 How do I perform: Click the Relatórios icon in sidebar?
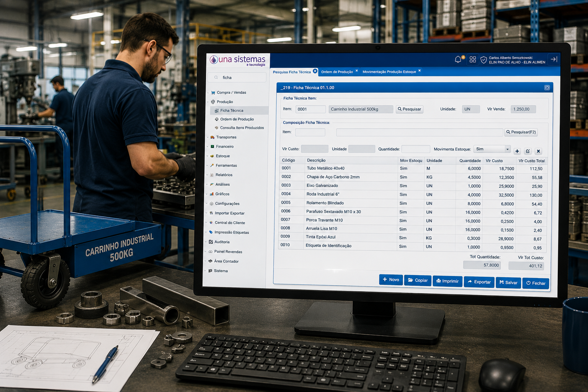[212, 175]
